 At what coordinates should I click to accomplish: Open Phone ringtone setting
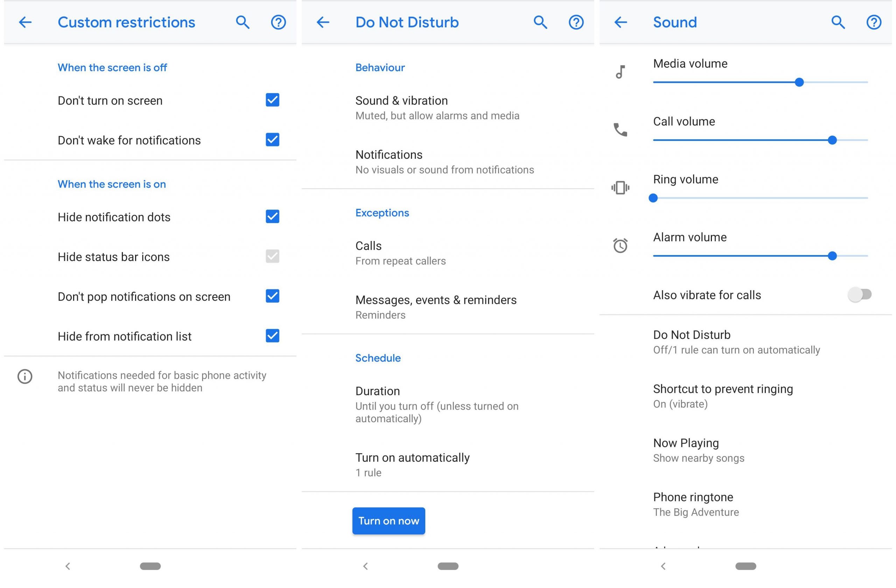point(695,504)
